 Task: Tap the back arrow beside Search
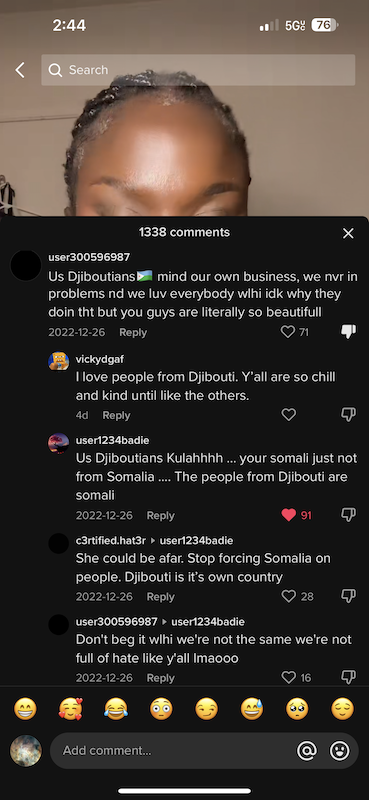pos(20,70)
